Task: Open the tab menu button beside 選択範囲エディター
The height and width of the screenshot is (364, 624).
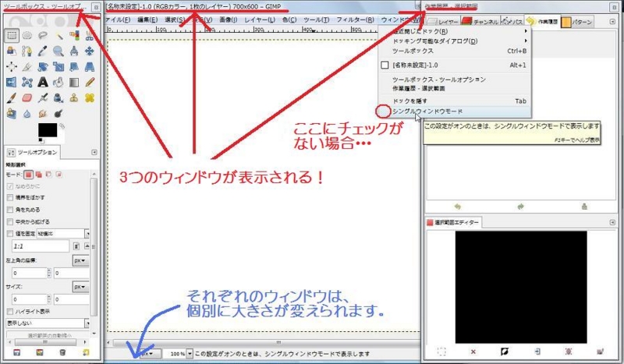Action: 612,222
